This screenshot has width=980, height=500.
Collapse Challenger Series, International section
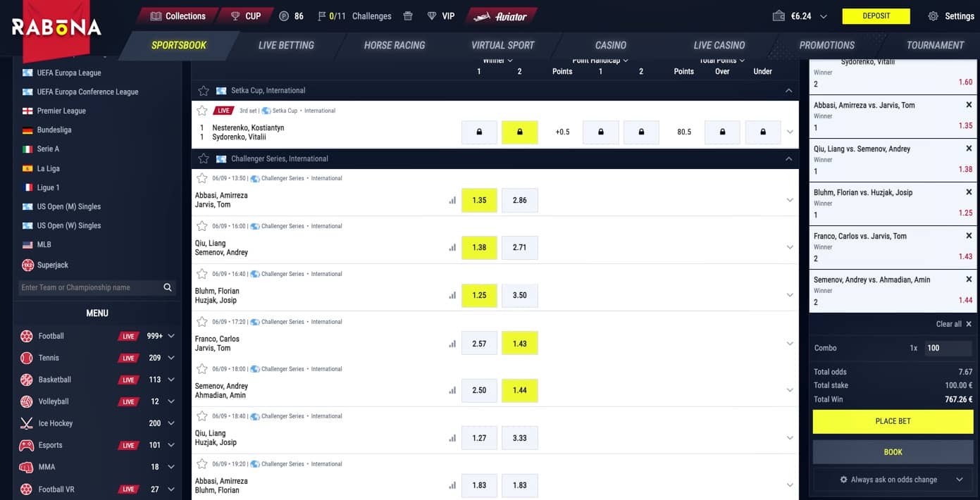pos(788,159)
